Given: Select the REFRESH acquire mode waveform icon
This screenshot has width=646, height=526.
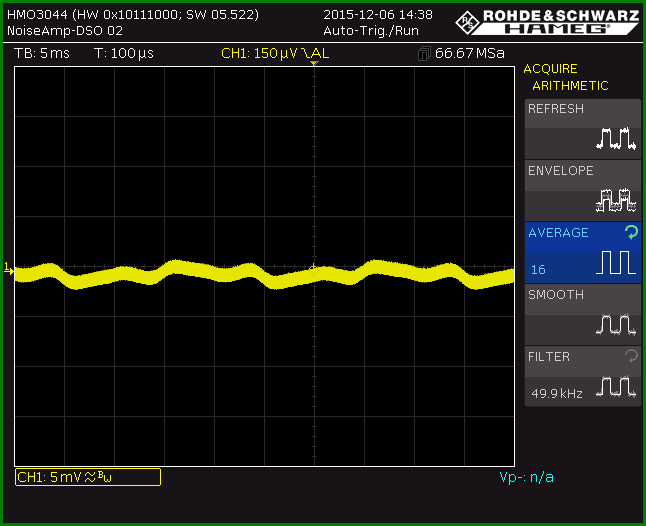Looking at the screenshot, I should coord(616,138).
